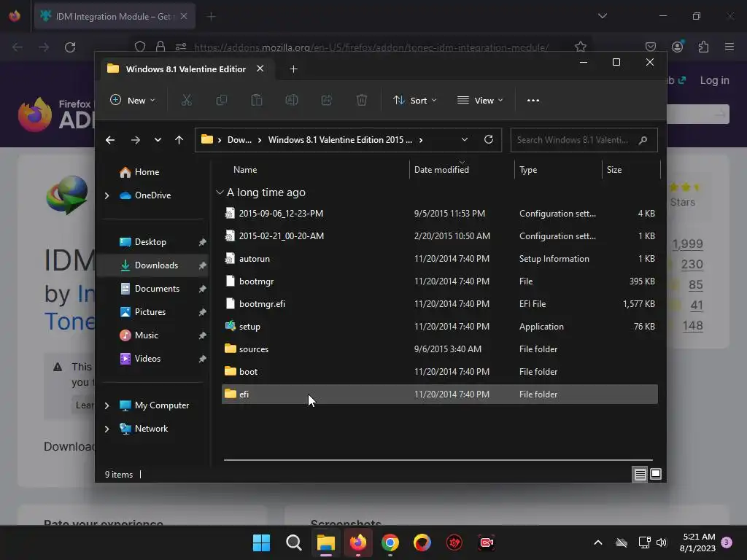This screenshot has width=747, height=560.
Task: Open Desktop in the navigation pane
Action: (150, 242)
